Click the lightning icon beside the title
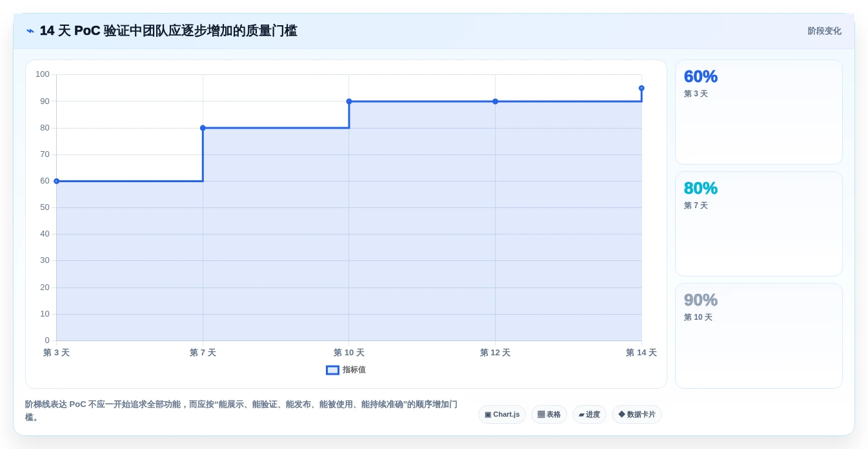 (x=30, y=31)
